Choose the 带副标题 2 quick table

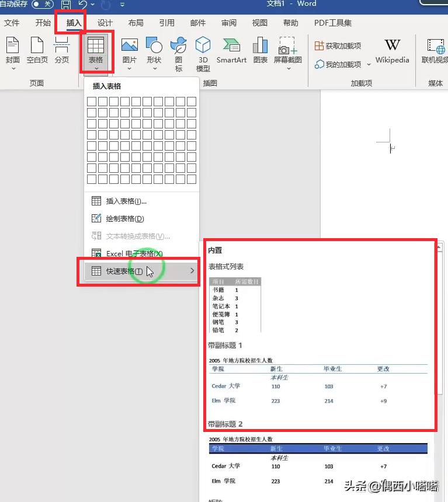pos(318,461)
